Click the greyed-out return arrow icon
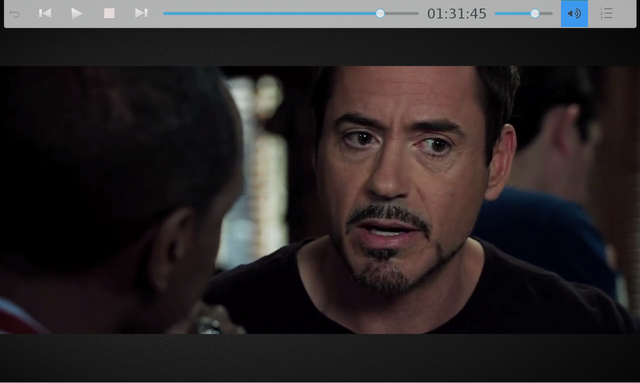The image size is (640, 383). click(14, 14)
